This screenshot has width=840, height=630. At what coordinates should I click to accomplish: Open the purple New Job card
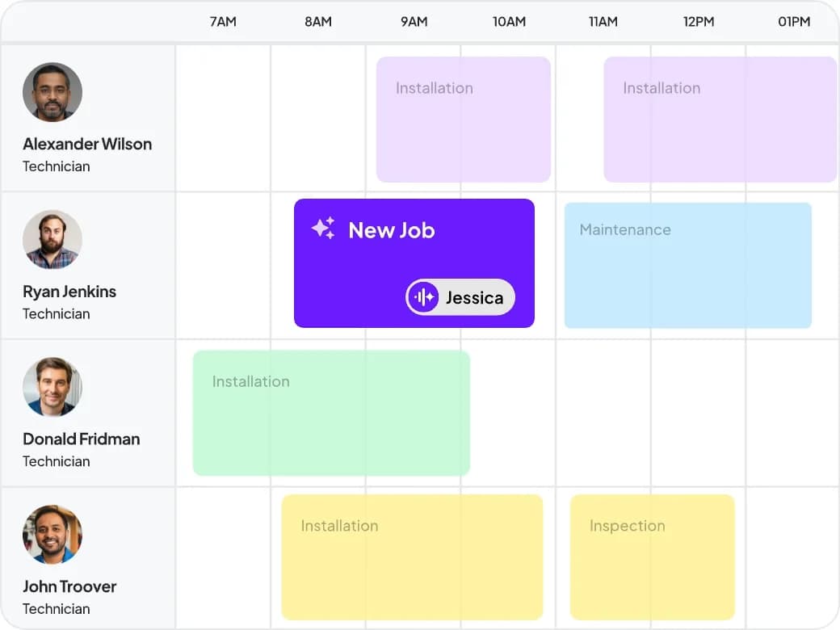coord(414,263)
